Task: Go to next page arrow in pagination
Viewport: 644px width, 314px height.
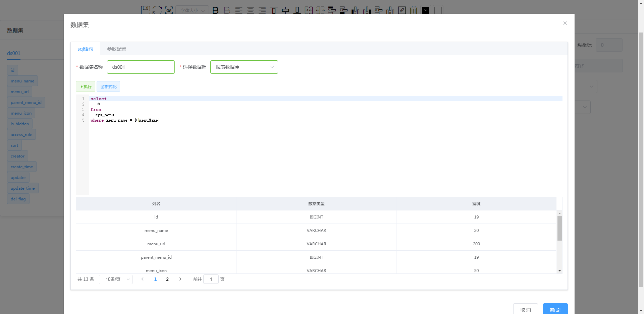Action: coord(180,279)
